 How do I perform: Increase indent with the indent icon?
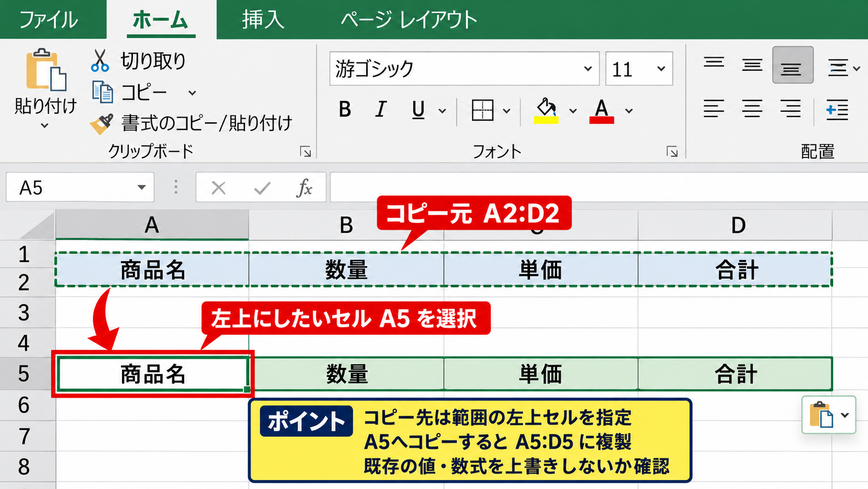click(837, 110)
